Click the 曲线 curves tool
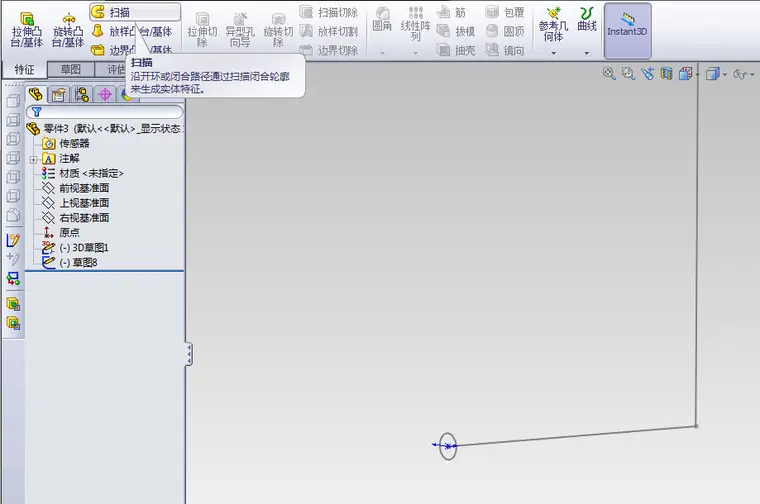 tap(586, 19)
